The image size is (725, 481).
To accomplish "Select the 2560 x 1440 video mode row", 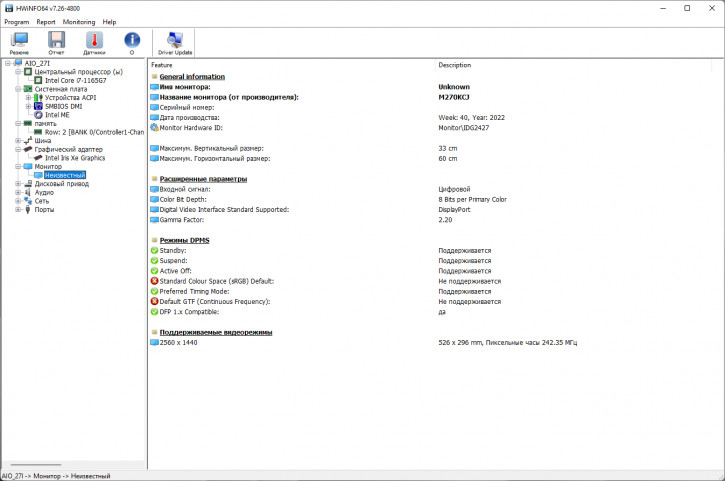I will point(178,342).
